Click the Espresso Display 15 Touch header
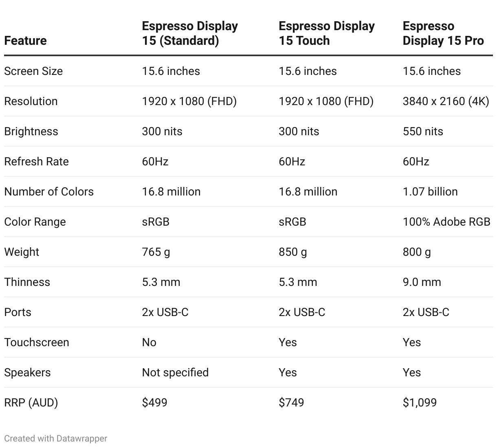Viewport: 497px width, 448px height. pyautogui.click(x=327, y=33)
